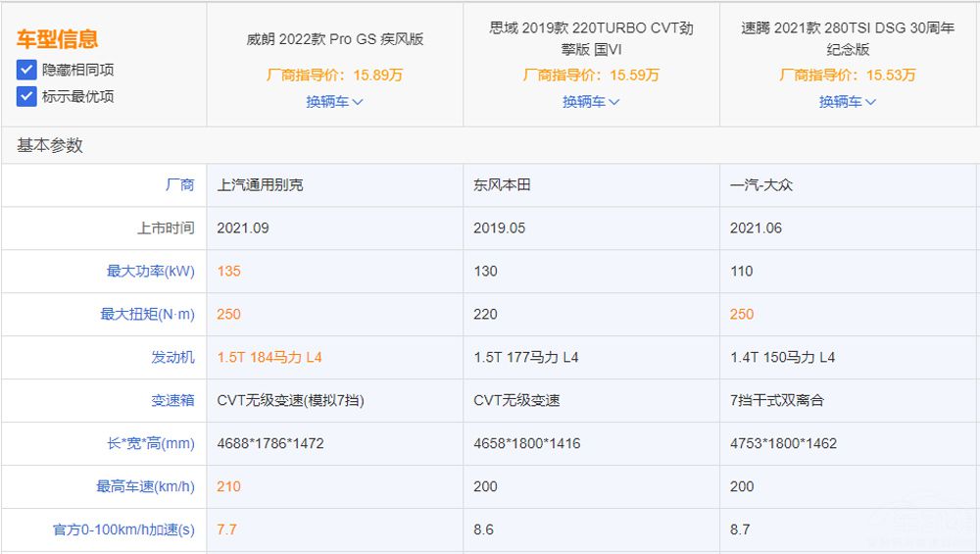Image resolution: width=980 pixels, height=554 pixels.
Task: Click the 官方0-100km/h加速(s) label
Action: [123, 529]
